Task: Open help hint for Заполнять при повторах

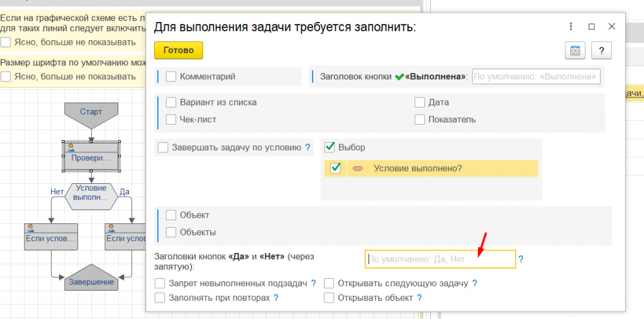Action: tap(276, 298)
